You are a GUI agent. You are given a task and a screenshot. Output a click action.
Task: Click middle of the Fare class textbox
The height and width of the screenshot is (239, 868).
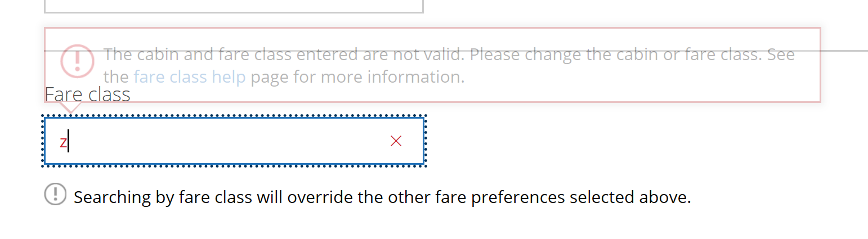(x=234, y=141)
